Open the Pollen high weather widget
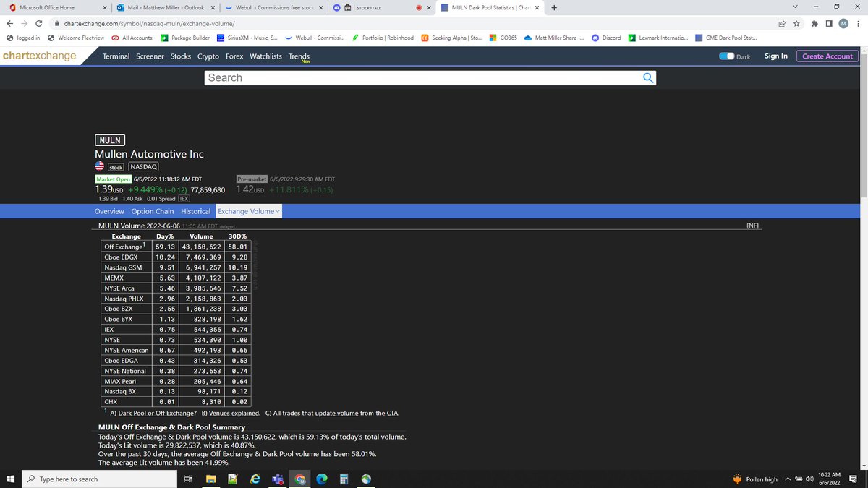868x488 pixels. tap(754, 479)
